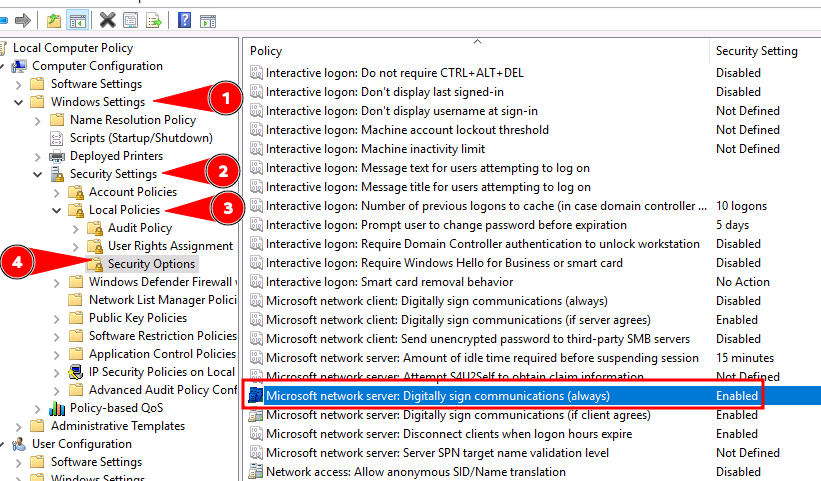The width and height of the screenshot is (821, 481).
Task: Click the Export List toolbar icon
Action: pos(154,21)
